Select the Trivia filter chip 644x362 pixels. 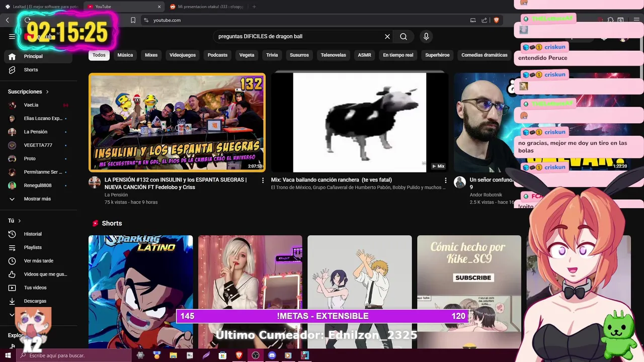272,55
